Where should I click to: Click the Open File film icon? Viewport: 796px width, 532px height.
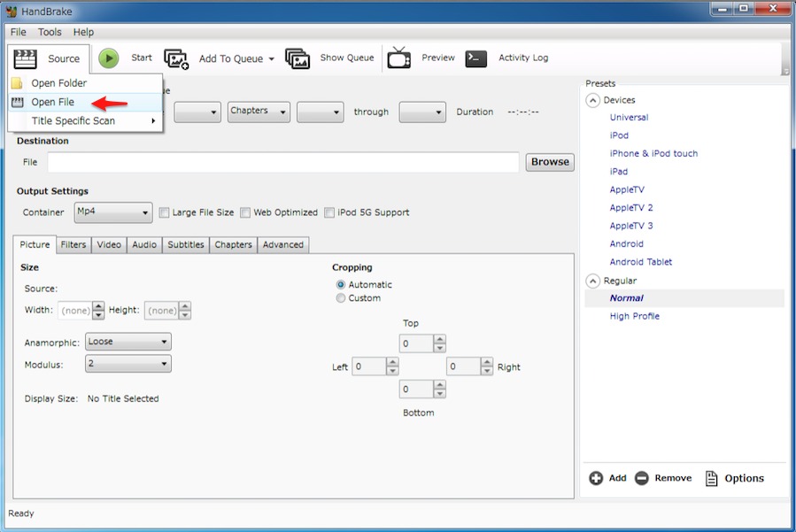[17, 102]
